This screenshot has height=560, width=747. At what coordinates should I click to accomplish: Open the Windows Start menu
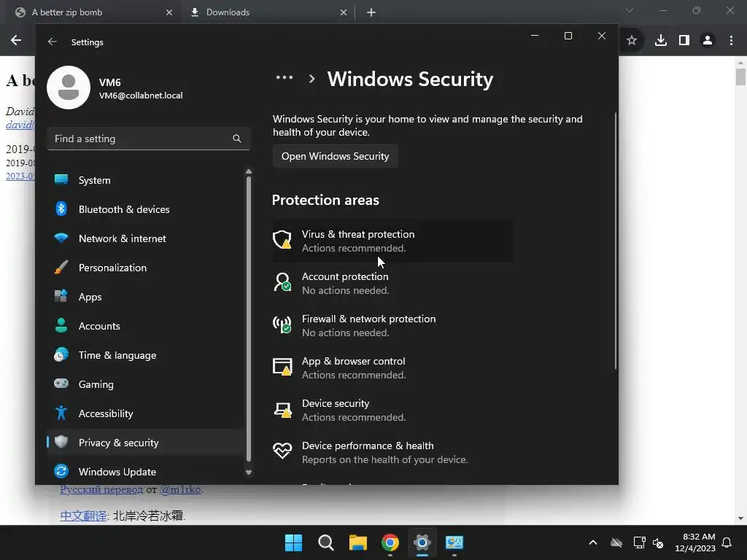pos(293,542)
